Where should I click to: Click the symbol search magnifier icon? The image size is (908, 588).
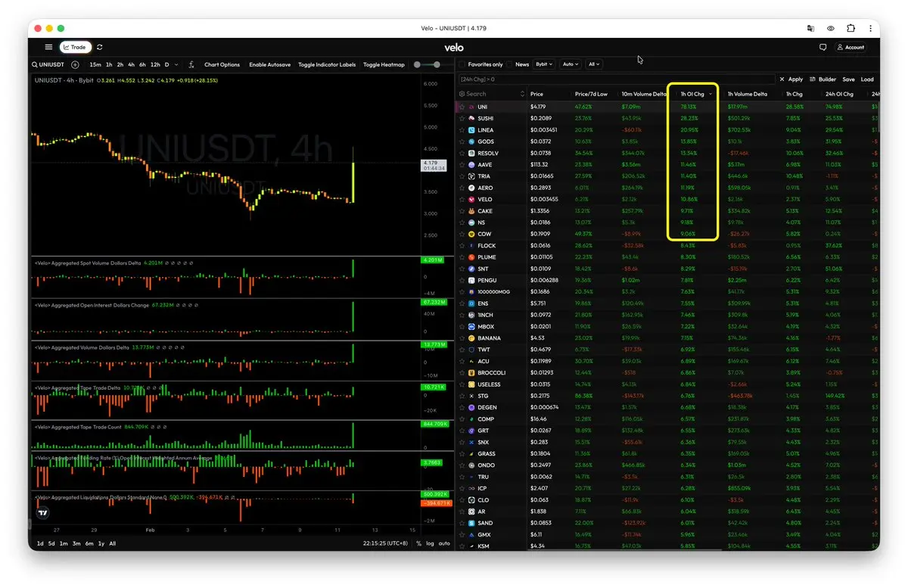[35, 64]
